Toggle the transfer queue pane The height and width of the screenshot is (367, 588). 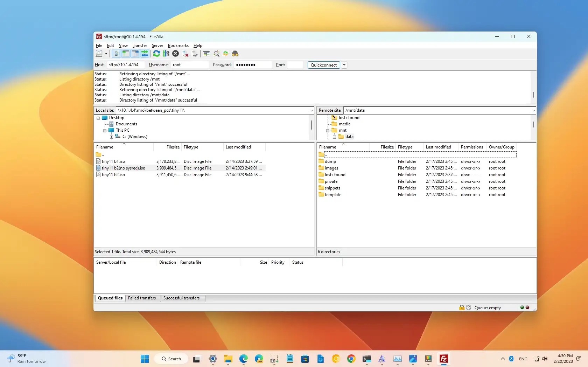(145, 54)
